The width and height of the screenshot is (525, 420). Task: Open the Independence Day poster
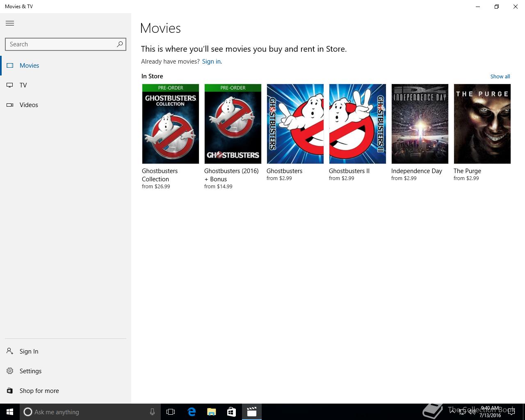click(420, 124)
